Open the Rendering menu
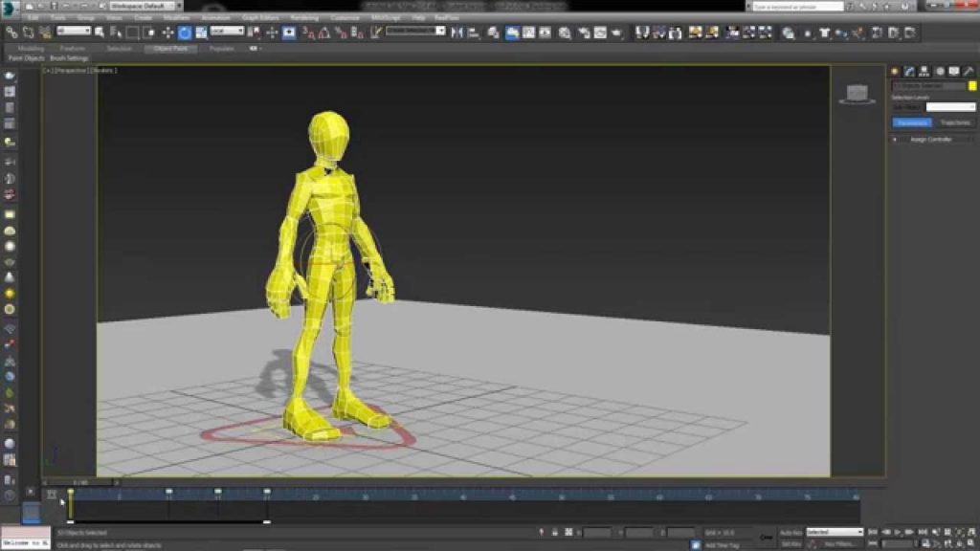Screen dimensions: 980x551 point(306,16)
